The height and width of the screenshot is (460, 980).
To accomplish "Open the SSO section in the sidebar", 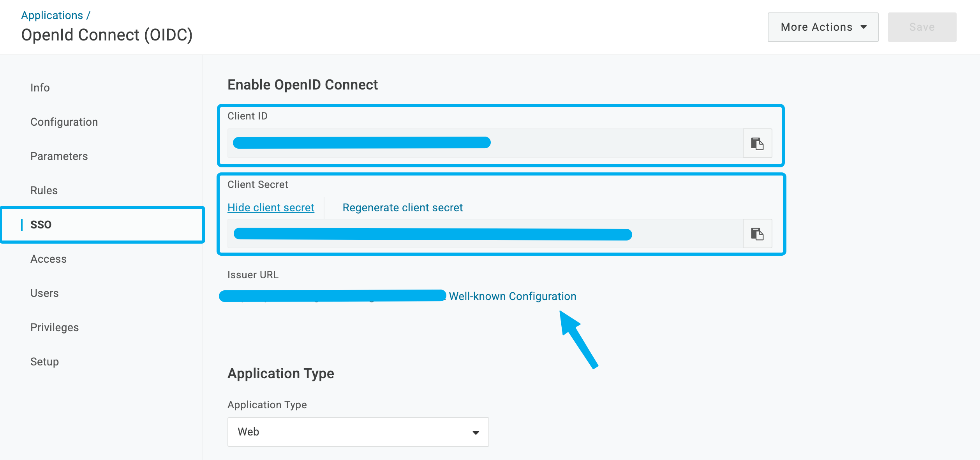I will tap(41, 224).
